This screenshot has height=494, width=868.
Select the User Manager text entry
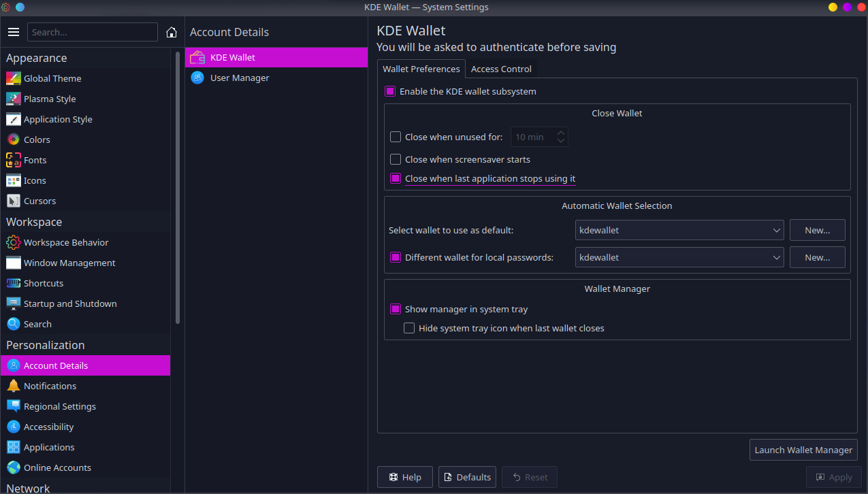click(x=240, y=78)
